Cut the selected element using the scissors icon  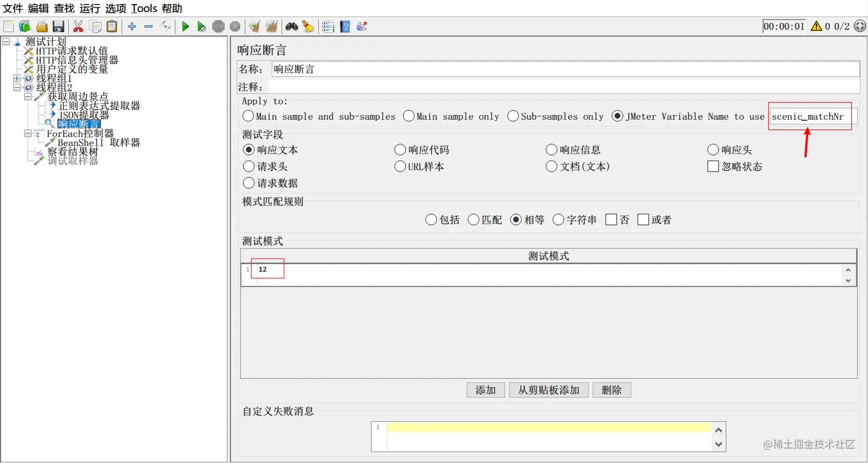pos(77,26)
